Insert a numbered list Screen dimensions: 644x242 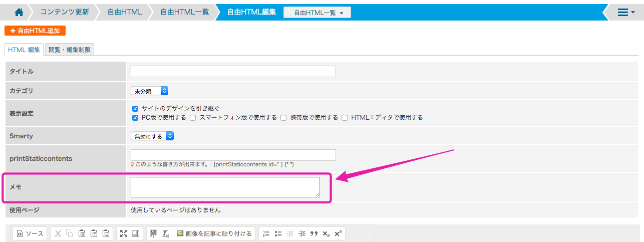[266, 233]
